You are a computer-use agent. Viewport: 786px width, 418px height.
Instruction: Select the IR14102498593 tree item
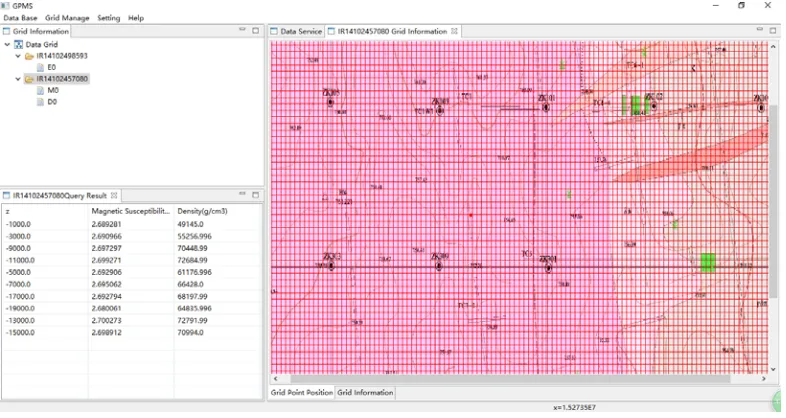pyautogui.click(x=62, y=56)
